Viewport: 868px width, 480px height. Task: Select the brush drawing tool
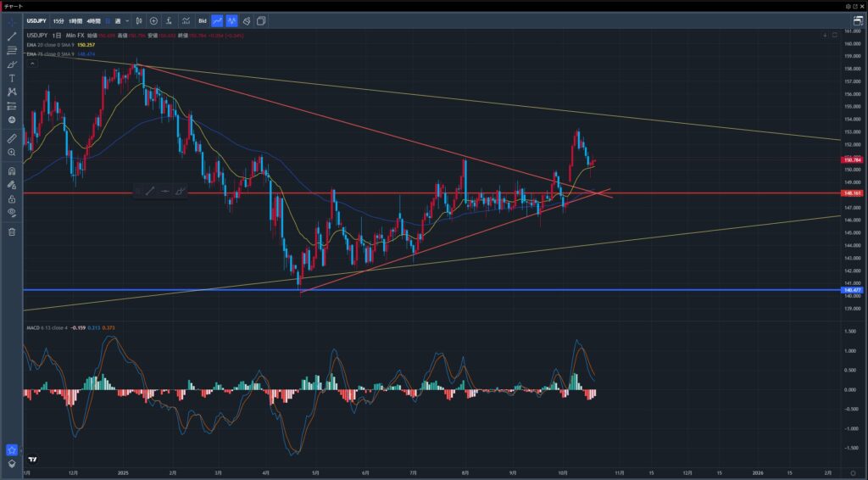(x=12, y=64)
